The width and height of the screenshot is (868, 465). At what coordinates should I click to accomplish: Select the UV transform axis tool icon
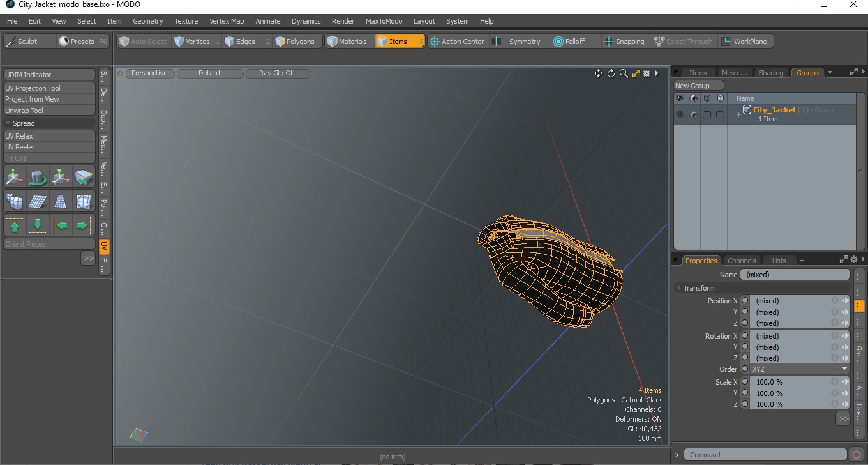(x=61, y=177)
